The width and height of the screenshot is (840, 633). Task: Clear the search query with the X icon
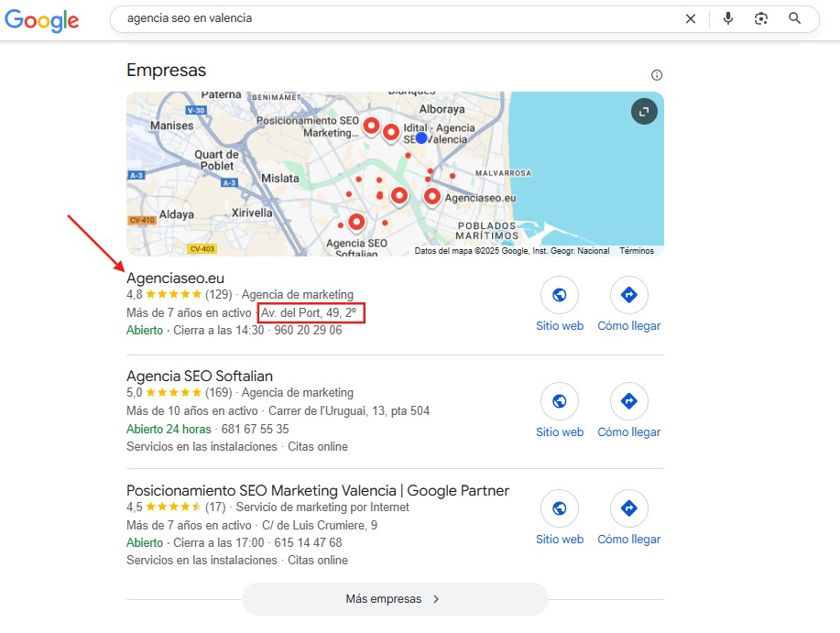coord(691,18)
